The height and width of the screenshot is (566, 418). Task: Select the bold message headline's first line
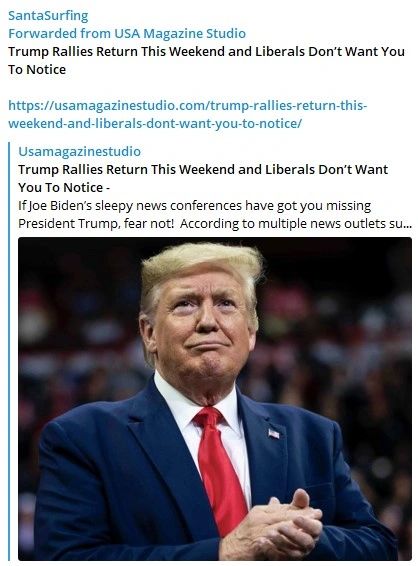click(x=206, y=51)
